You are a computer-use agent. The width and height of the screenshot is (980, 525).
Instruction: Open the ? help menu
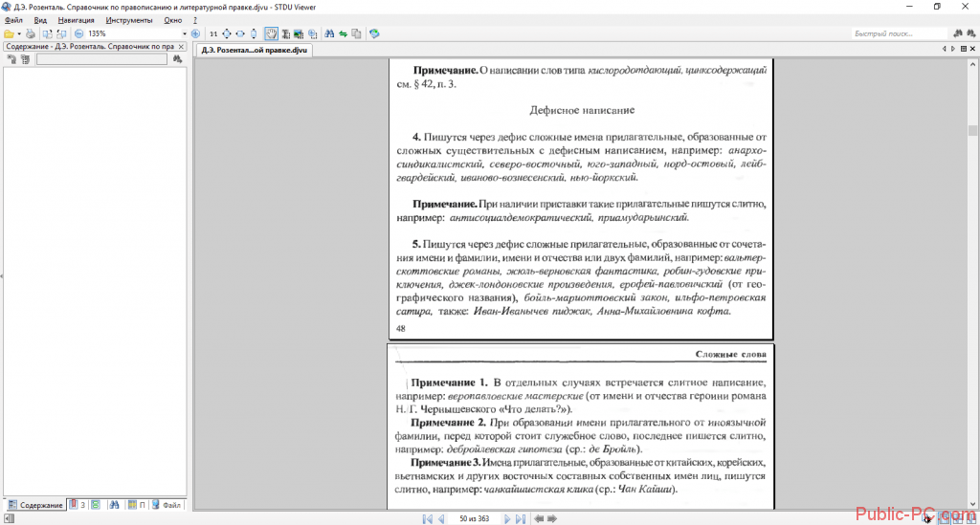[x=195, y=20]
